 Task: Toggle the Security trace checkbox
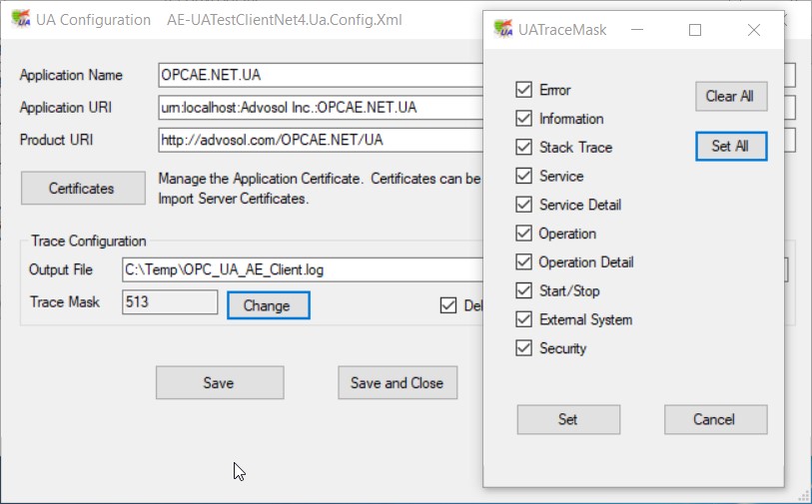click(523, 349)
